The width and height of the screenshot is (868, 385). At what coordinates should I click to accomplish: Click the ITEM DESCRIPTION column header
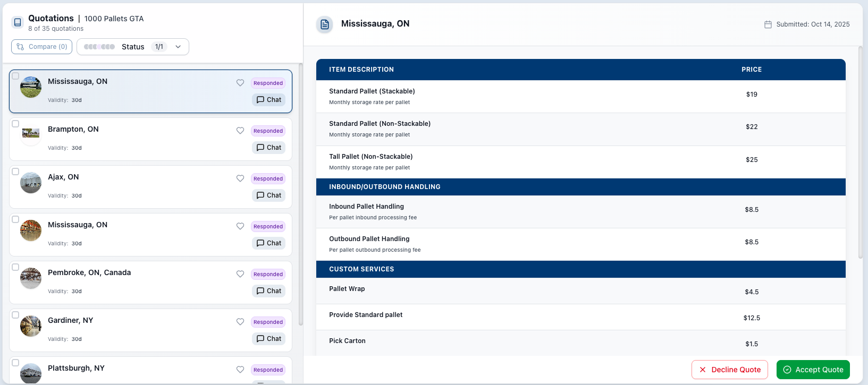[361, 70]
